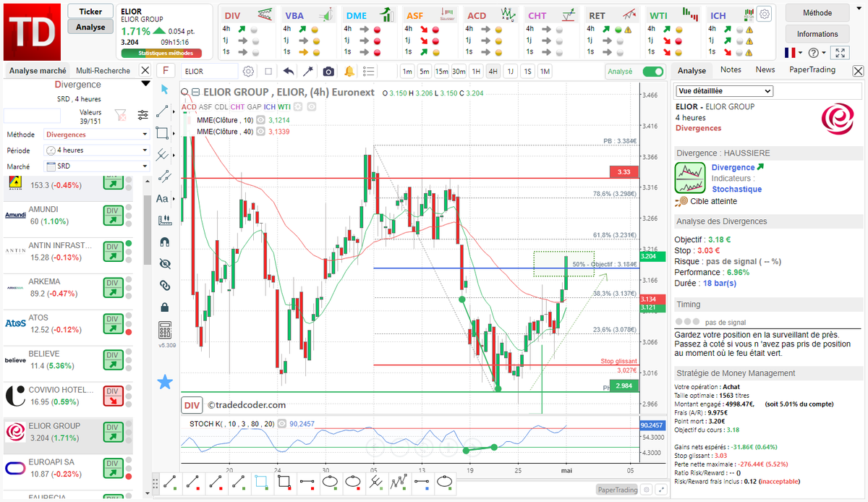Switch to the Multi-Recherche tab
Image resolution: width=868 pixels, height=502 pixels.
coord(103,71)
